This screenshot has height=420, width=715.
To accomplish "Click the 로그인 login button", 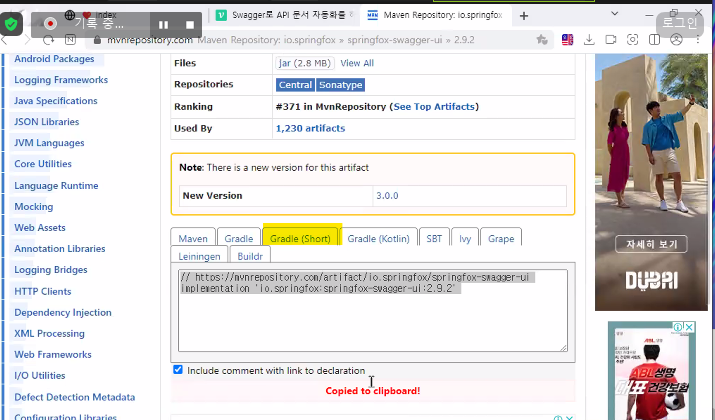I will (679, 22).
